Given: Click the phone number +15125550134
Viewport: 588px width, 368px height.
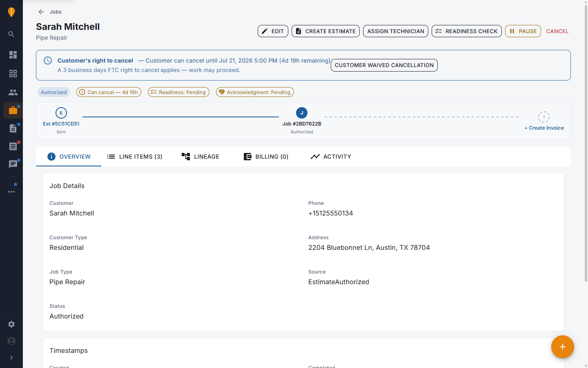Looking at the screenshot, I should coord(331,213).
